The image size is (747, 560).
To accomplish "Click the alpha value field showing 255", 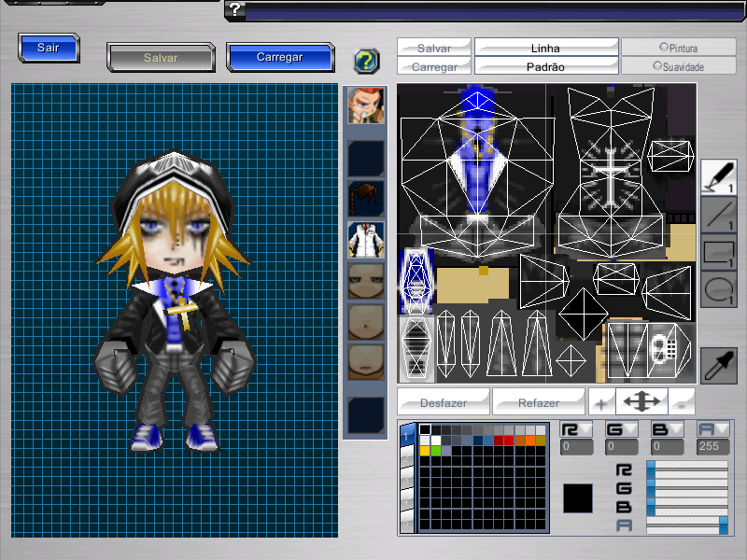I will tap(713, 447).
